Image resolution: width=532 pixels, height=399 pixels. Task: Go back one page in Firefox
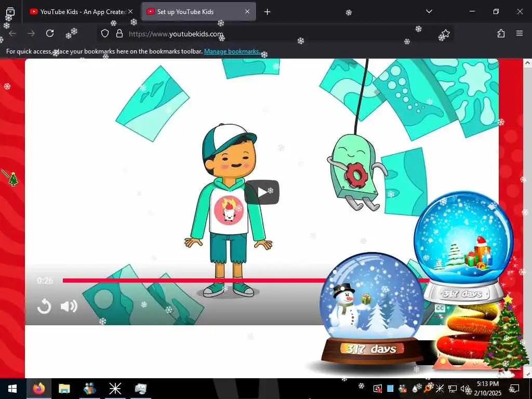point(12,33)
